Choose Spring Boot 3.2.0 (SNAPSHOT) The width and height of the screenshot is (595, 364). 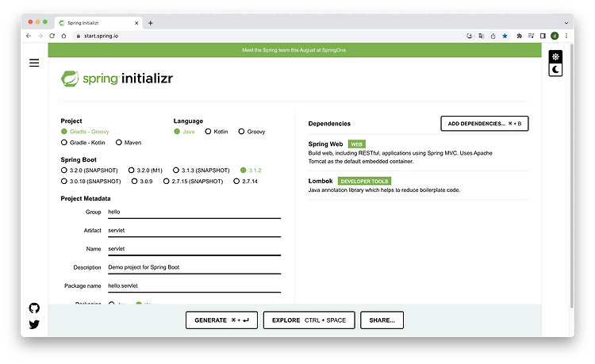click(x=90, y=171)
